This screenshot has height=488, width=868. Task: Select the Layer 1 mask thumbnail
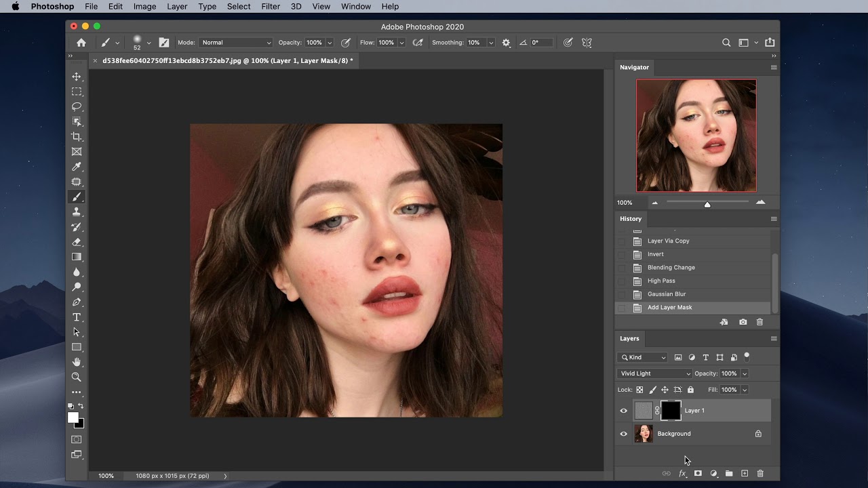click(671, 411)
